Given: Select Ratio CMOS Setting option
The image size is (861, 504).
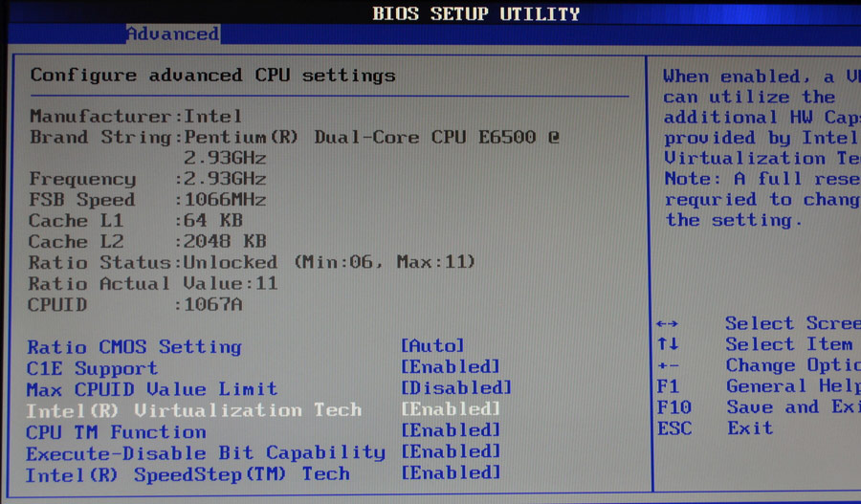Looking at the screenshot, I should pos(135,347).
